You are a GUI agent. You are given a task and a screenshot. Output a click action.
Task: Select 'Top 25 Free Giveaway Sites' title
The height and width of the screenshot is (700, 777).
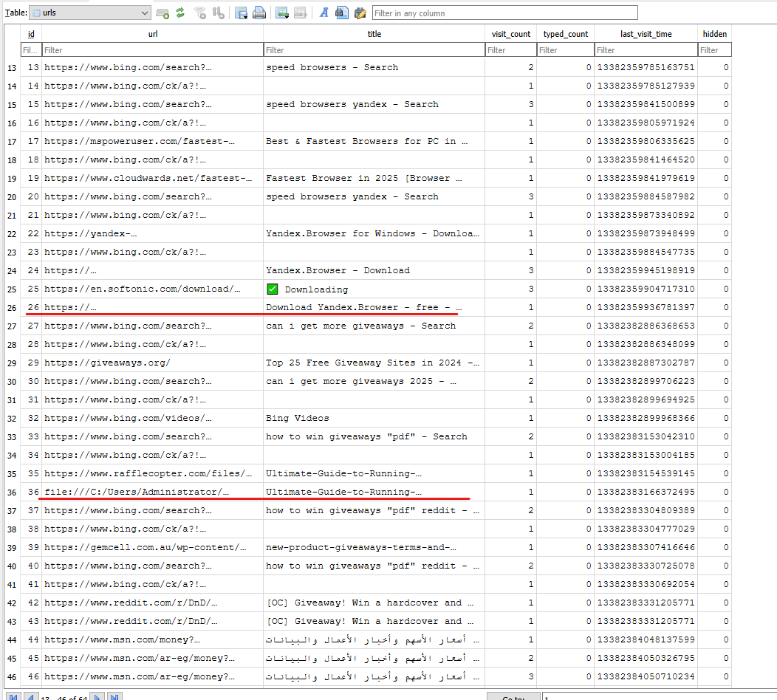(x=374, y=363)
